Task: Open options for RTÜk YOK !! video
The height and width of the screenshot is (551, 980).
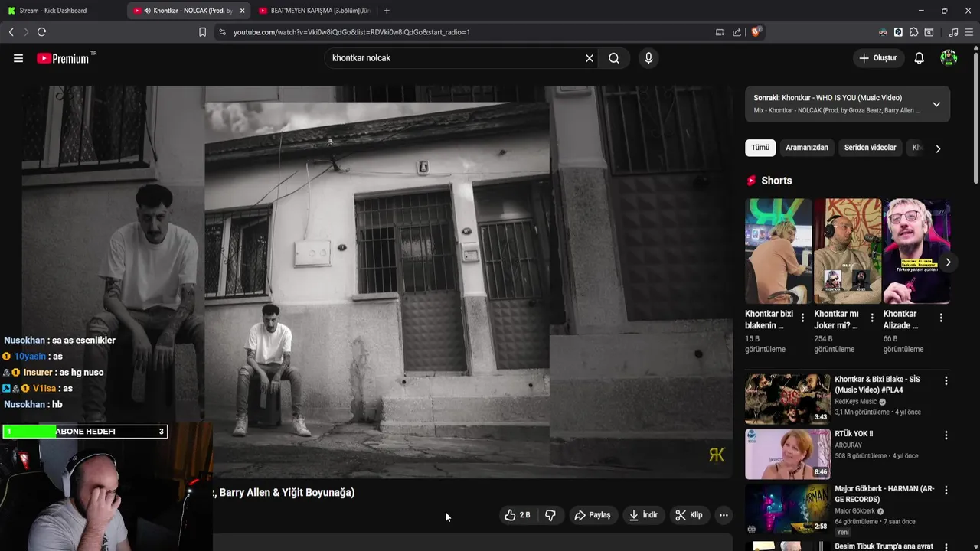Action: pos(946,435)
